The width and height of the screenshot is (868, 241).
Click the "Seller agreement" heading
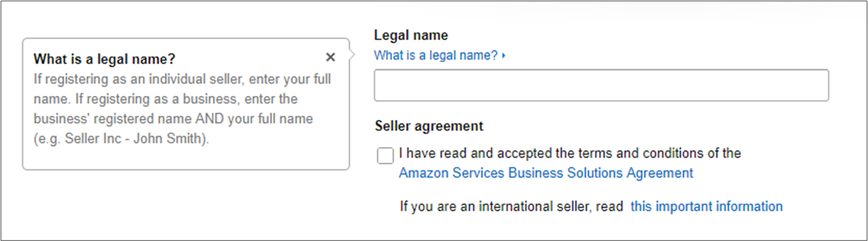tap(429, 126)
